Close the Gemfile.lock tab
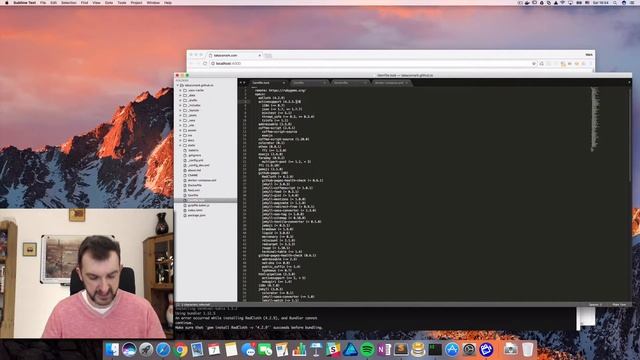 pyautogui.click(x=284, y=83)
